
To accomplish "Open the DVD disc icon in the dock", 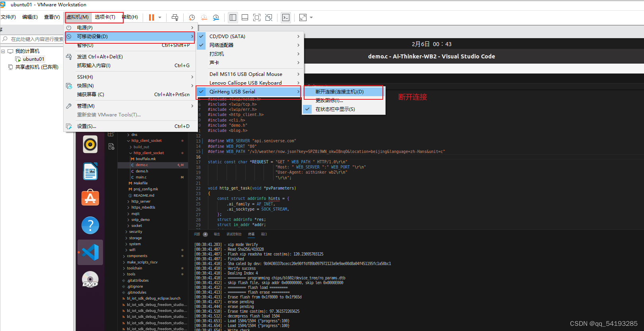I will tap(90, 279).
